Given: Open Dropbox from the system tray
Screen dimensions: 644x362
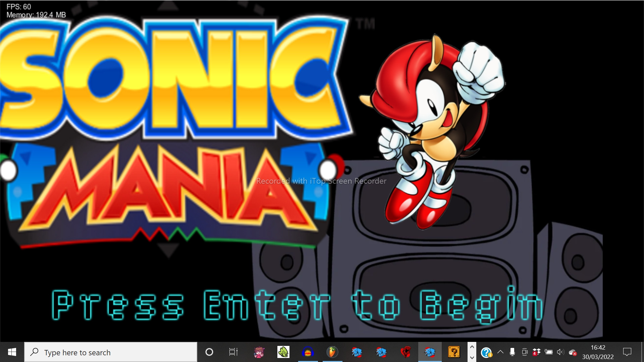Looking at the screenshot, I should tap(536, 352).
